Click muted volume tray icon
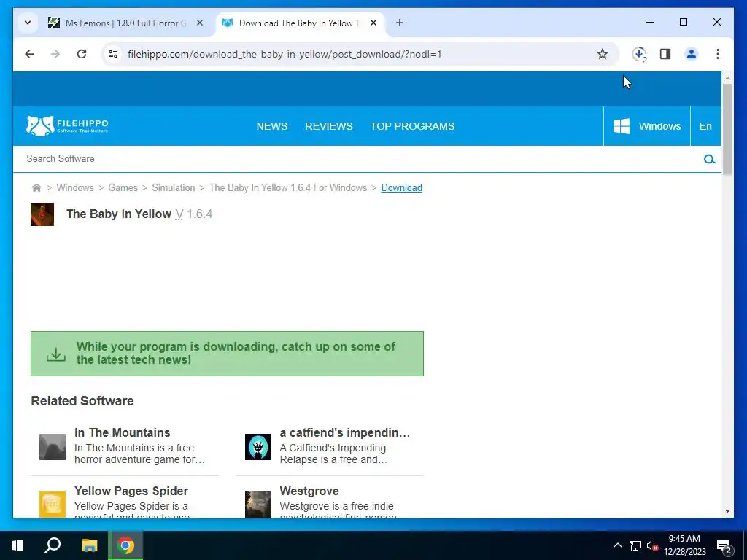The width and height of the screenshot is (747, 560). coord(652,545)
